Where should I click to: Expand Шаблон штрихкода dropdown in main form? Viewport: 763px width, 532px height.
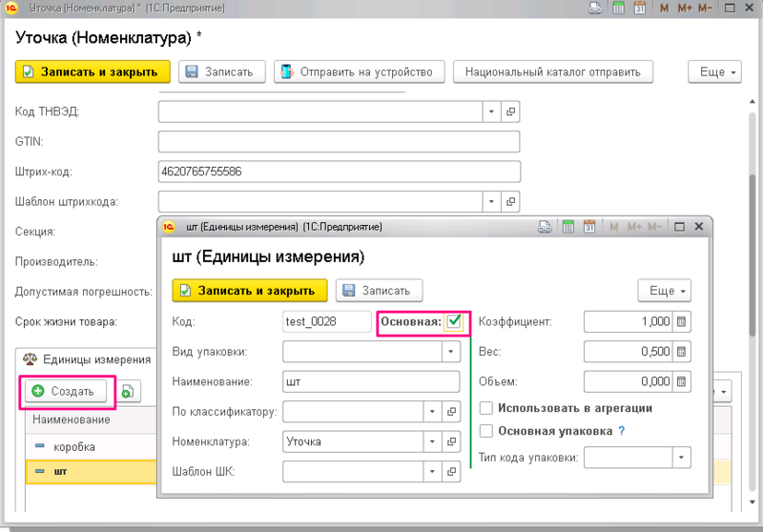point(491,201)
